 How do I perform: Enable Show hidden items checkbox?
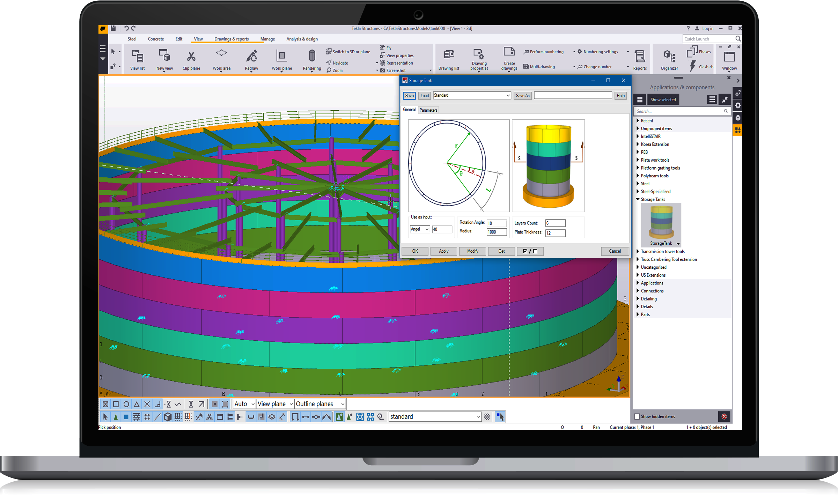pos(637,416)
